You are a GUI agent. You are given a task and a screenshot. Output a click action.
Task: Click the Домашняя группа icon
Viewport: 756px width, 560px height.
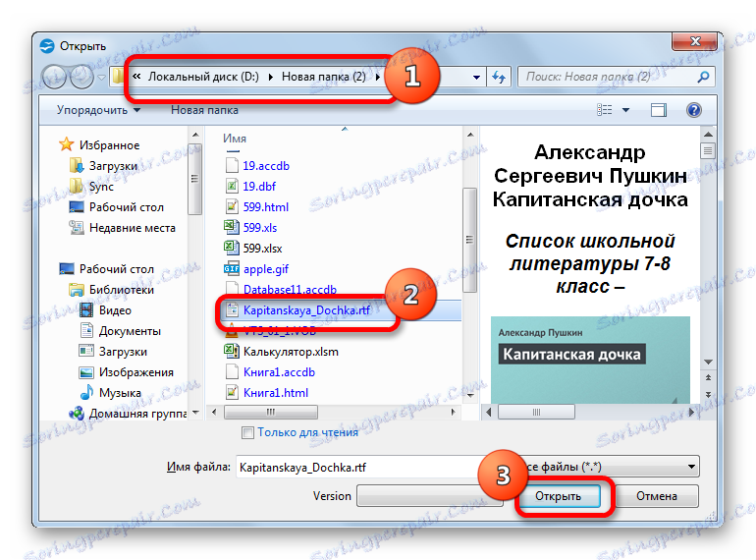pyautogui.click(x=77, y=413)
